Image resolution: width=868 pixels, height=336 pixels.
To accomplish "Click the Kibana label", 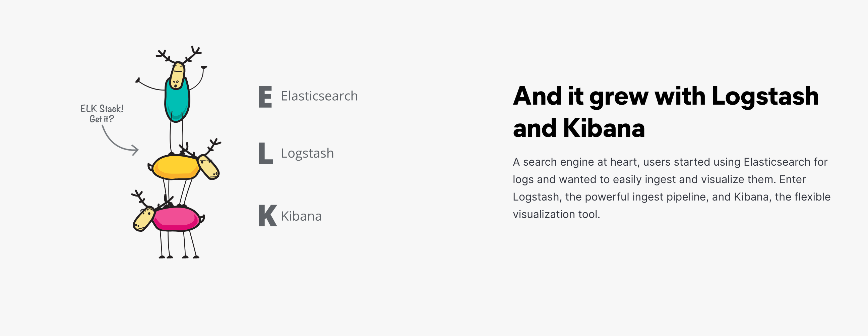I will (301, 216).
